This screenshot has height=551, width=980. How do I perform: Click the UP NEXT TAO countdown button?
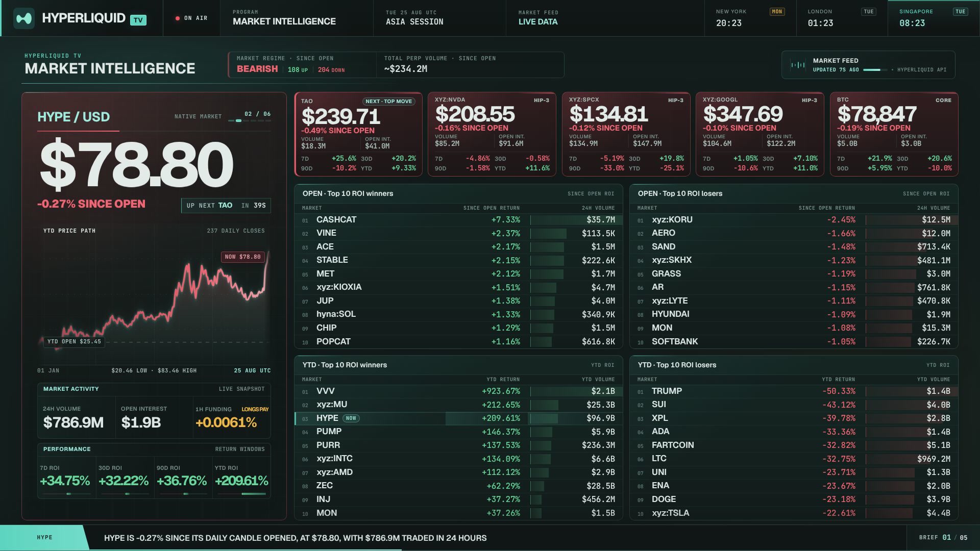point(226,206)
